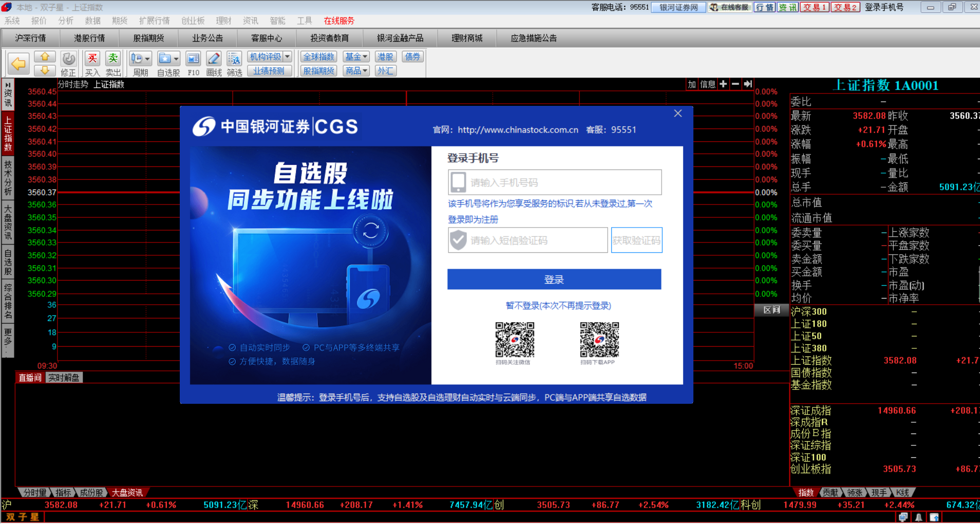Click the app logo in title bar
Viewport: 980px width, 524px height.
(7, 7)
